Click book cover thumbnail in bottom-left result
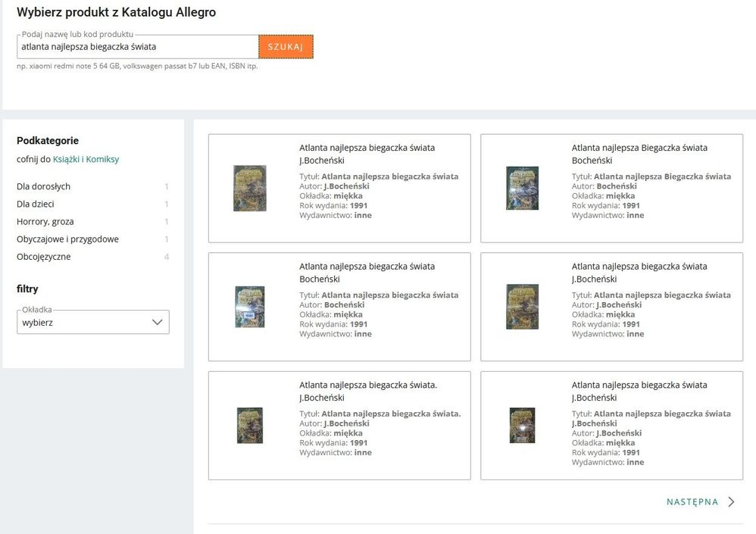 (250, 425)
